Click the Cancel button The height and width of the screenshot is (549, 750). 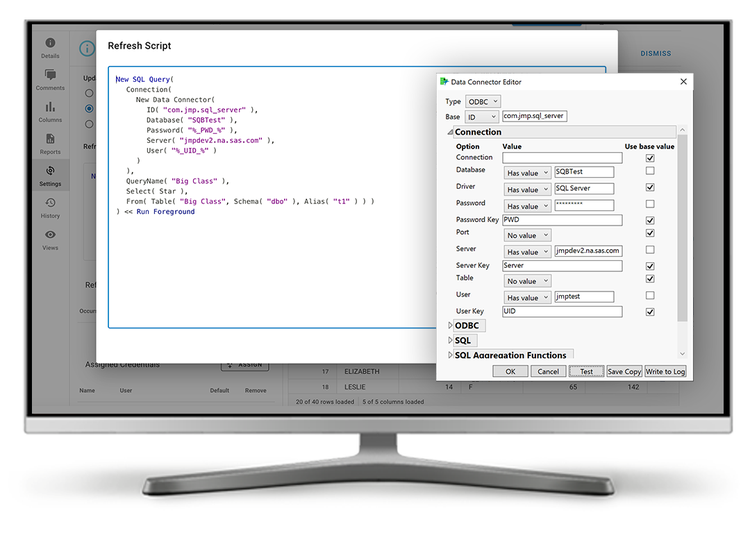[x=548, y=372]
